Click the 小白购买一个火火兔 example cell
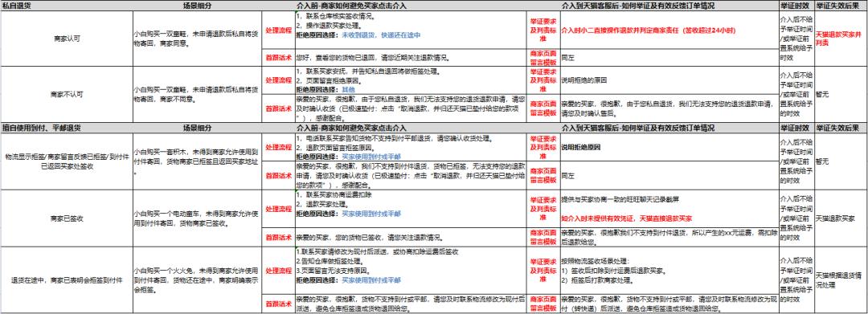868x314 pixels. coord(197,279)
